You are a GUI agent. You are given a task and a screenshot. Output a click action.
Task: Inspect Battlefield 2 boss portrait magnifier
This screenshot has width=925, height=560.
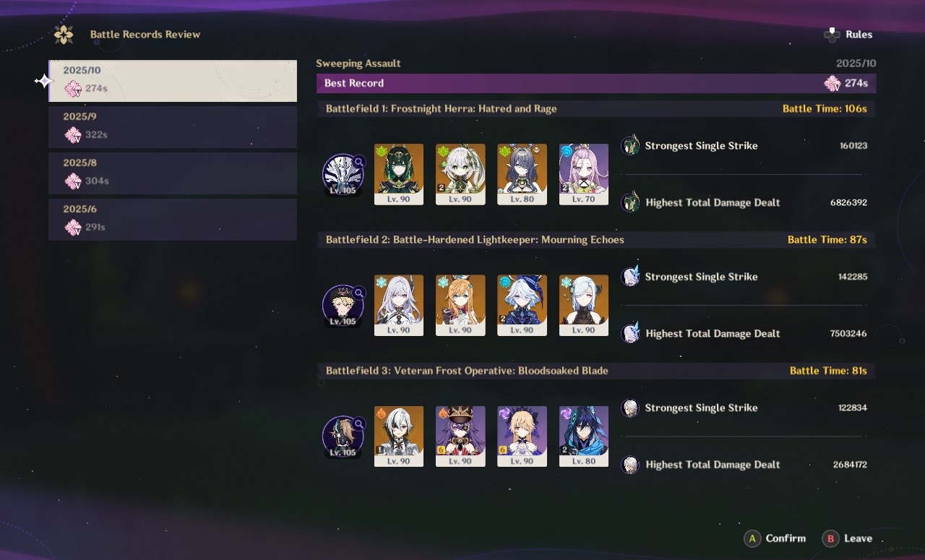click(x=359, y=293)
